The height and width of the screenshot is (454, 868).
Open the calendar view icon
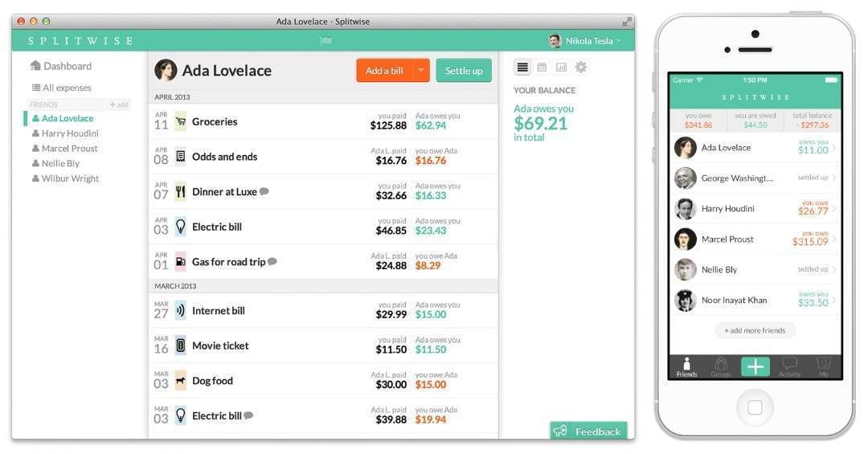coord(542,67)
